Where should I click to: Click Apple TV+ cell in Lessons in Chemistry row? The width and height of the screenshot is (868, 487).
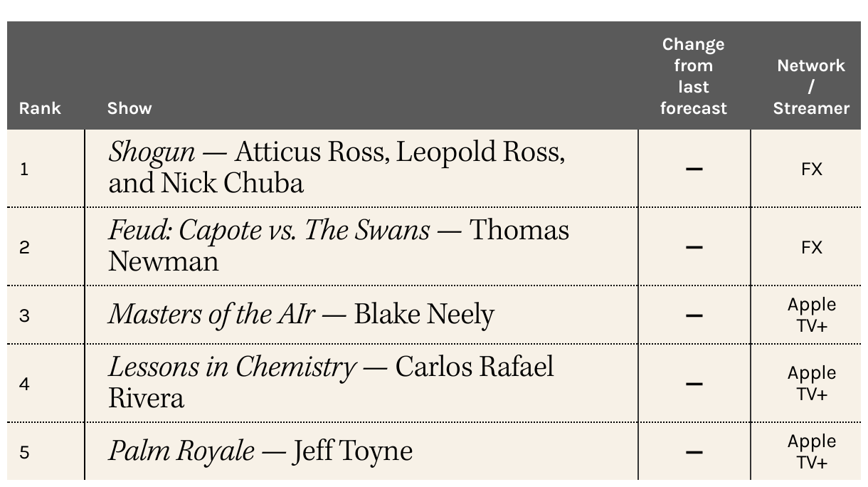click(812, 384)
